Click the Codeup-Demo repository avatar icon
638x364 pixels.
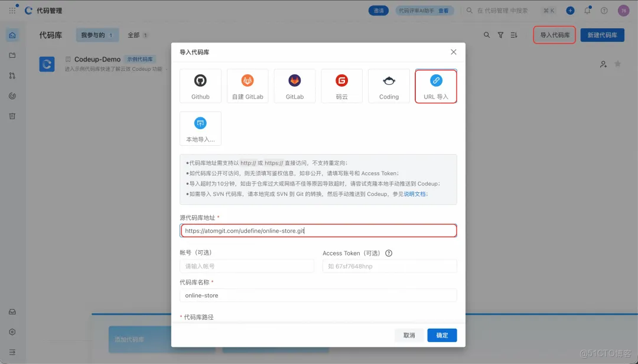[47, 64]
